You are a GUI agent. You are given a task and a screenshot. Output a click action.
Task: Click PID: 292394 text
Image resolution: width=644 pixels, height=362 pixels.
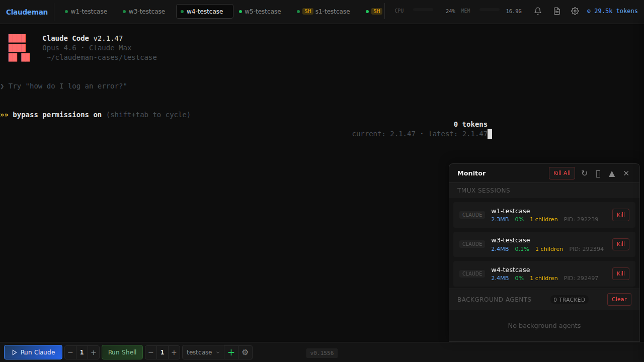tap(587, 249)
